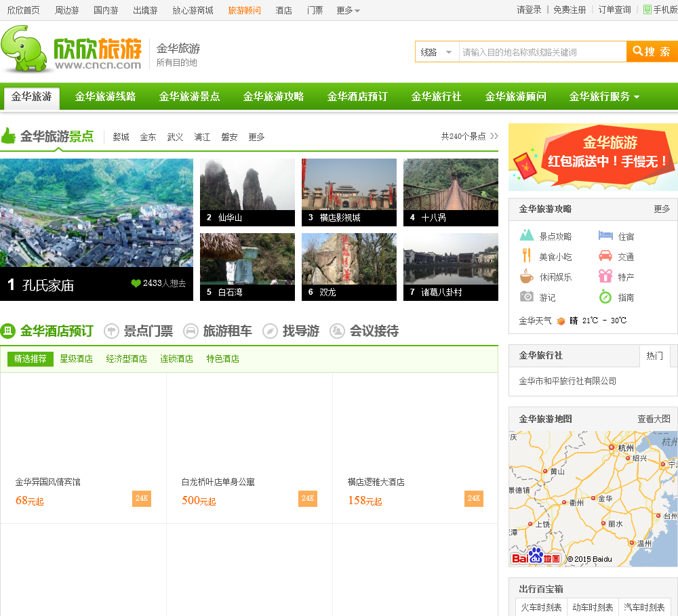Image resolution: width=678 pixels, height=616 pixels.
Task: Click the 旅游租车 car rental icon
Action: (191, 331)
